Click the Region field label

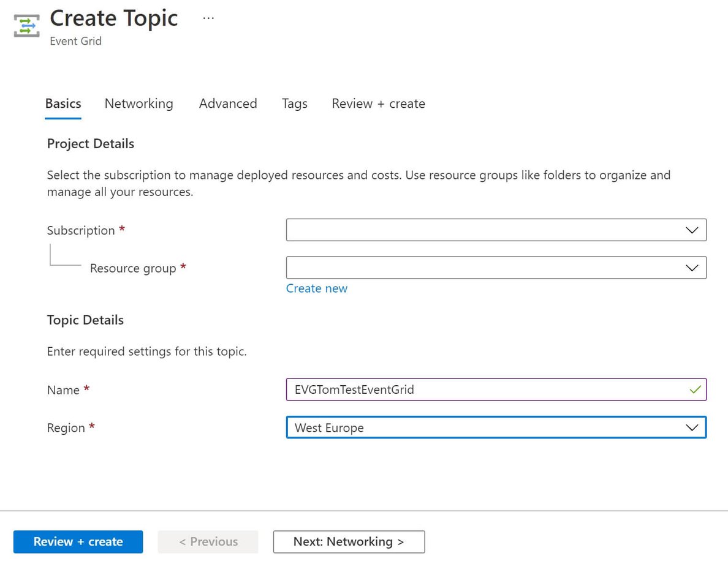pyautogui.click(x=66, y=428)
